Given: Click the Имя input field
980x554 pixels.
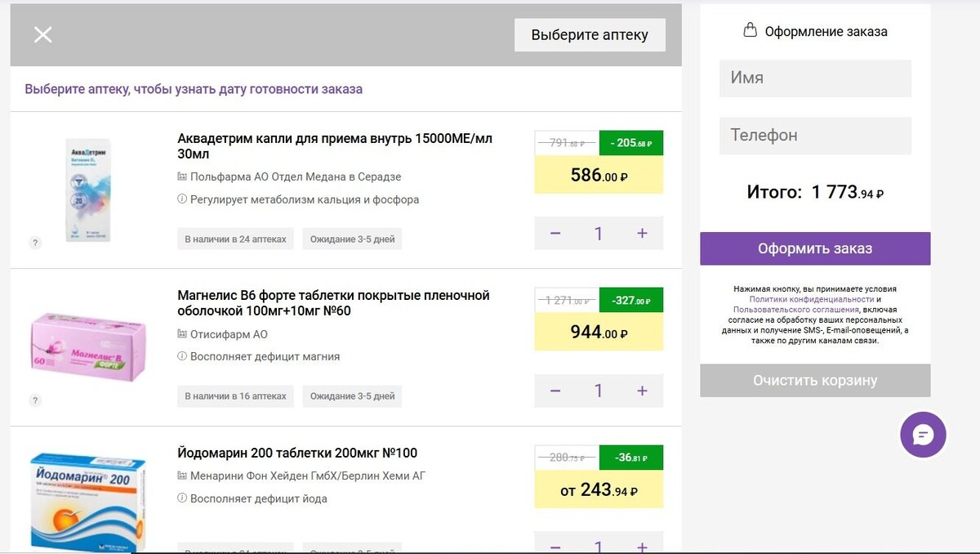Looking at the screenshot, I should (x=814, y=78).
